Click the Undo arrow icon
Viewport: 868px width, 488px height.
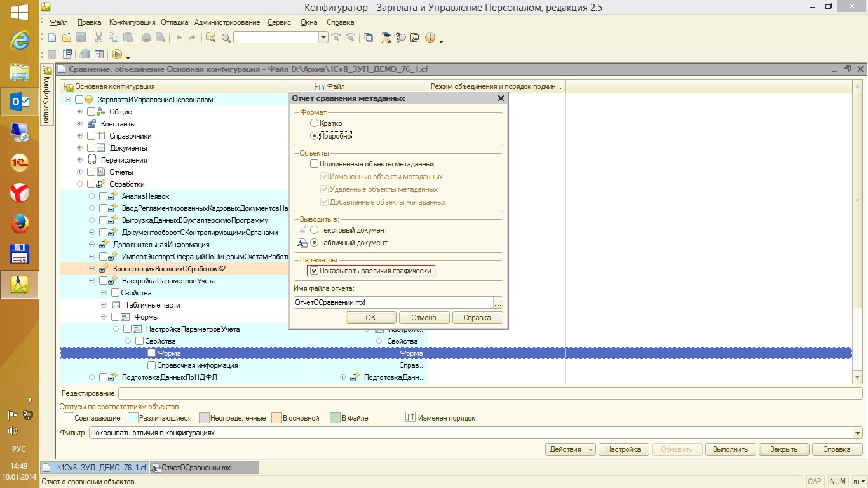click(179, 38)
